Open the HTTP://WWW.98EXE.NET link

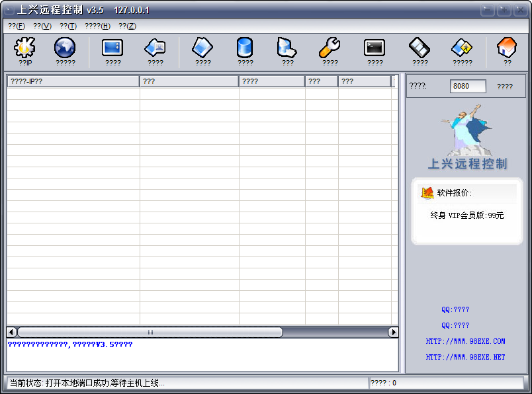(465, 357)
